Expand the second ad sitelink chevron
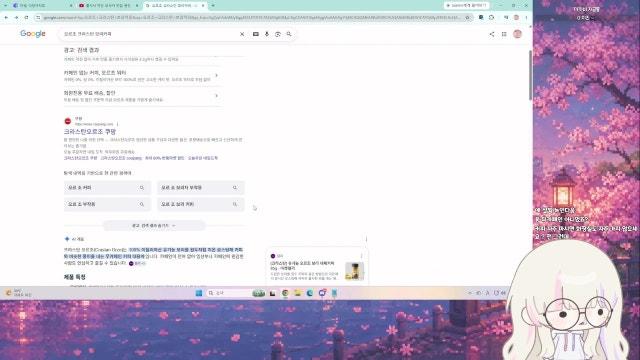Screen dimensions: 640x360 [217, 96]
